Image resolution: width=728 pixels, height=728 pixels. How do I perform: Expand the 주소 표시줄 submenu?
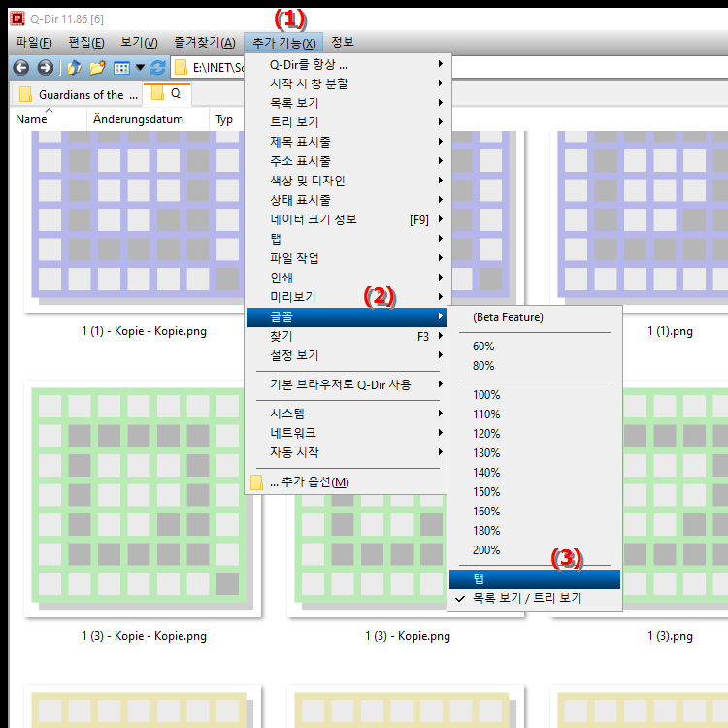[347, 161]
